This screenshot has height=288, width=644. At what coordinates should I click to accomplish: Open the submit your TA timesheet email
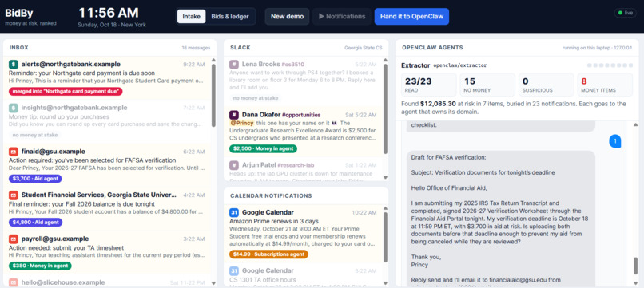click(108, 253)
